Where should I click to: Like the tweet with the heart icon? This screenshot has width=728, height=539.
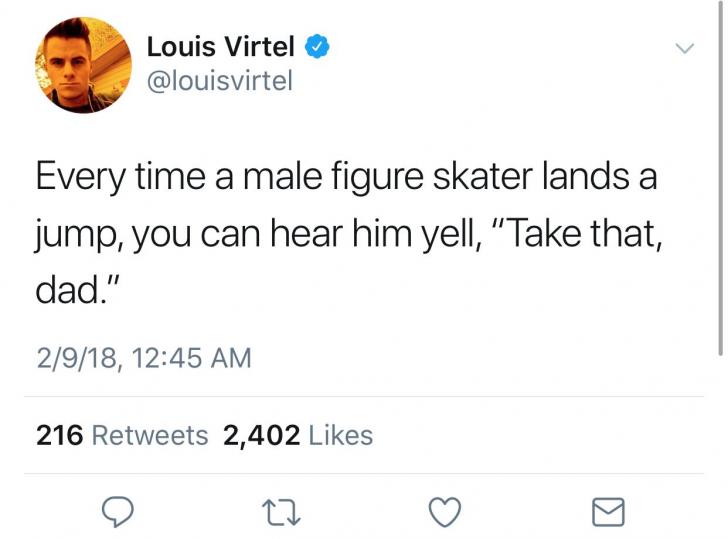point(443,512)
